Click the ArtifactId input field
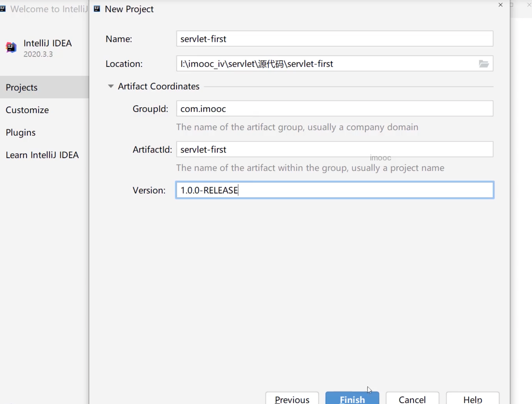Image resolution: width=532 pixels, height=404 pixels. tap(334, 149)
